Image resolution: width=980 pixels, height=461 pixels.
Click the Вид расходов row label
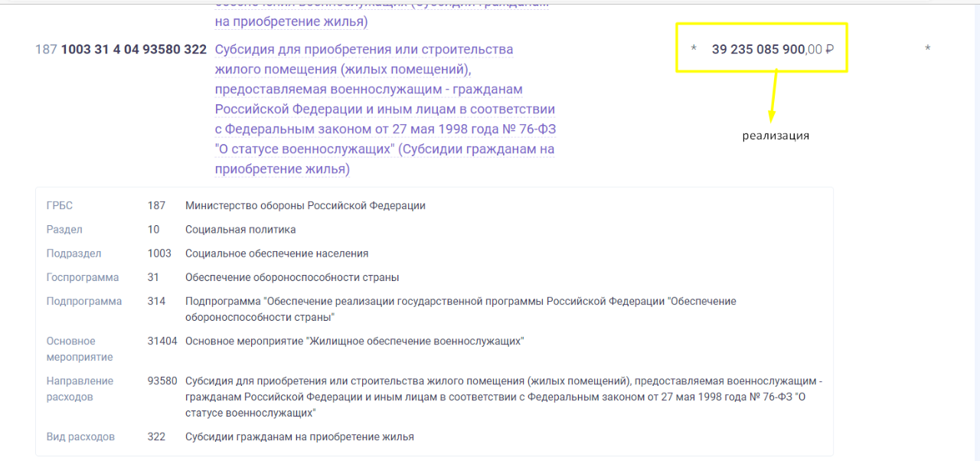click(80, 436)
